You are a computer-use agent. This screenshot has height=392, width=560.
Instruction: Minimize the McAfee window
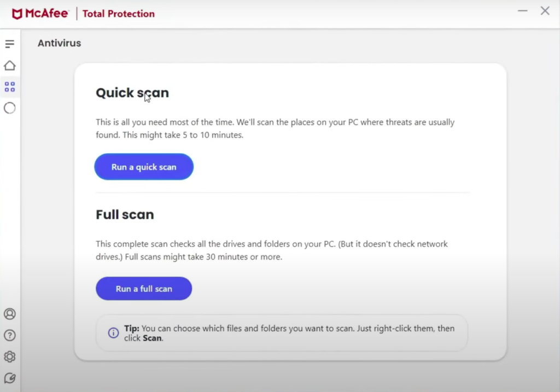tap(523, 11)
